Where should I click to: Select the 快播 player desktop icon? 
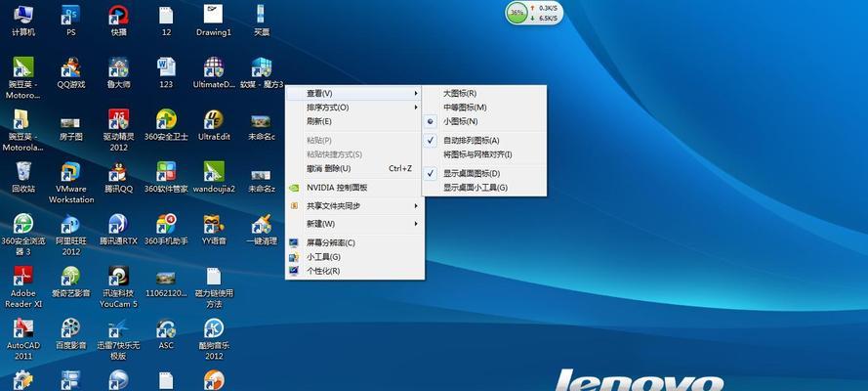click(118, 15)
